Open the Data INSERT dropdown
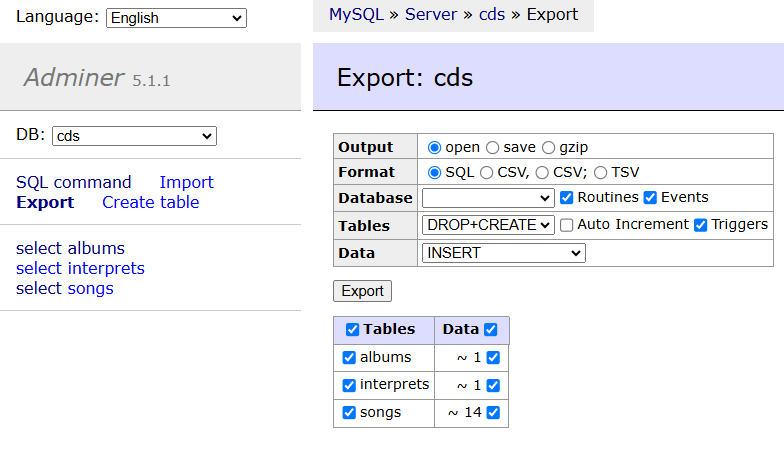 tap(504, 253)
